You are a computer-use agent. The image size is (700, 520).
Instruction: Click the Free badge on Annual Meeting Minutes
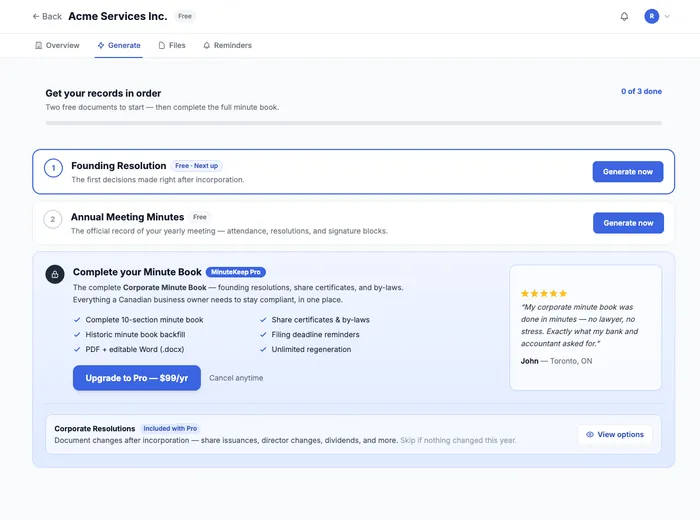coord(200,217)
